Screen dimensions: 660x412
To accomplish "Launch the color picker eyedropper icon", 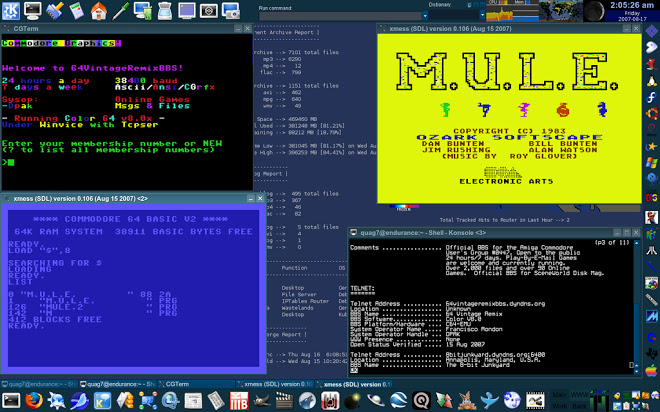I will coord(120,11).
